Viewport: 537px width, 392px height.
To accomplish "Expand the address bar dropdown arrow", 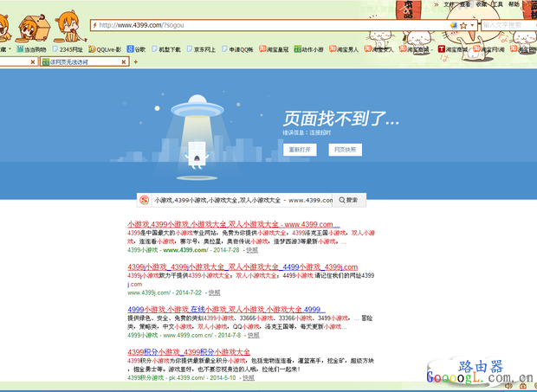I will click(x=473, y=26).
